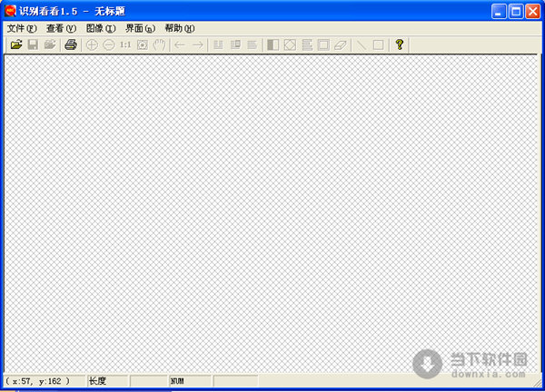Image resolution: width=545 pixels, height=392 pixels.
Task: Open help with the question mark icon
Action: [x=400, y=44]
